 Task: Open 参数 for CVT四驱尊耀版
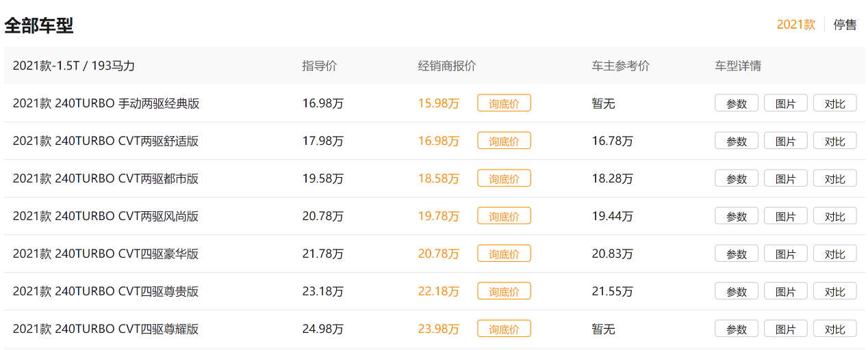pos(737,329)
